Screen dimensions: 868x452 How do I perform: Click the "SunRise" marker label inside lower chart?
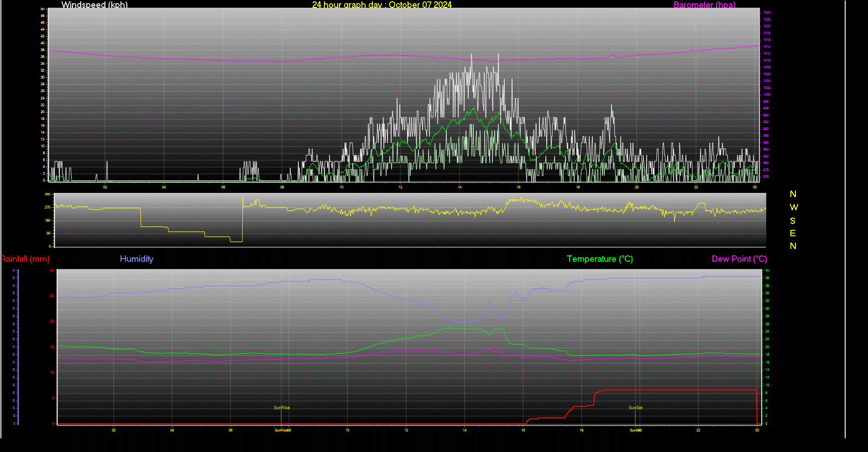[x=282, y=408]
